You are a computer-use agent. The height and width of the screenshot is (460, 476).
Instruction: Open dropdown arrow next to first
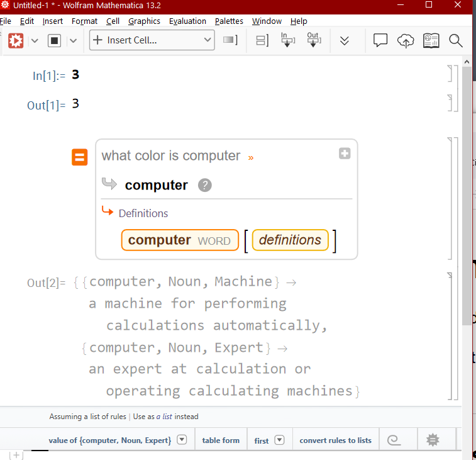(x=279, y=440)
